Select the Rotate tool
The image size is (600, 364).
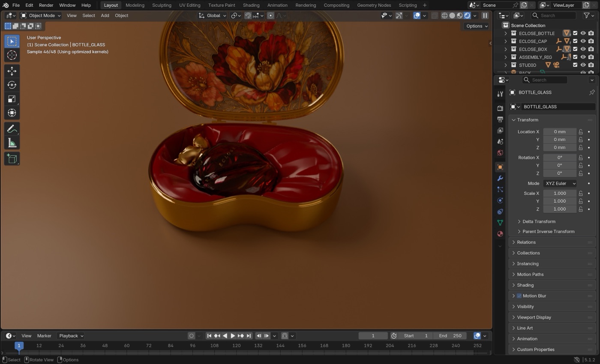click(x=12, y=85)
